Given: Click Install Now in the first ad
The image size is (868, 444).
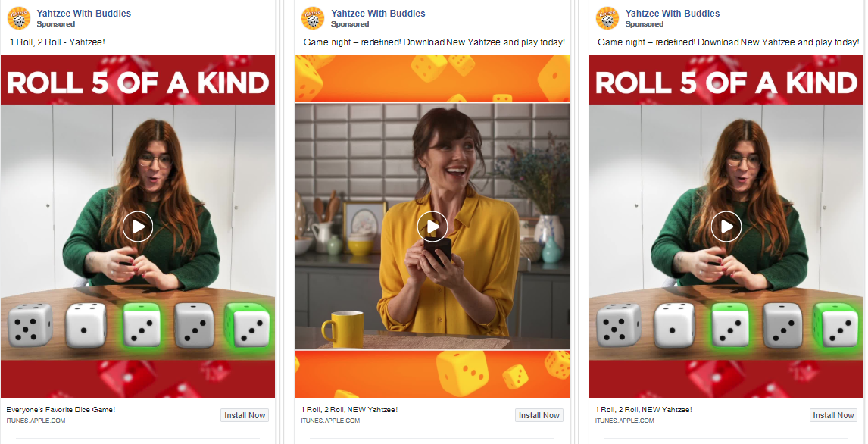Looking at the screenshot, I should (x=245, y=415).
